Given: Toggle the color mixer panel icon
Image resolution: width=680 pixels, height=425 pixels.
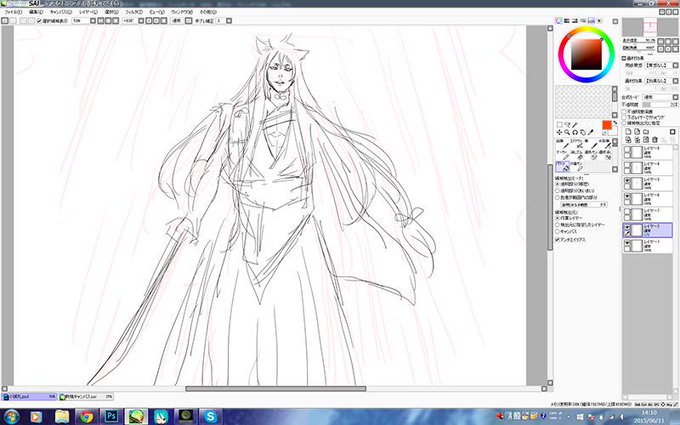Looking at the screenshot, I should (x=583, y=21).
